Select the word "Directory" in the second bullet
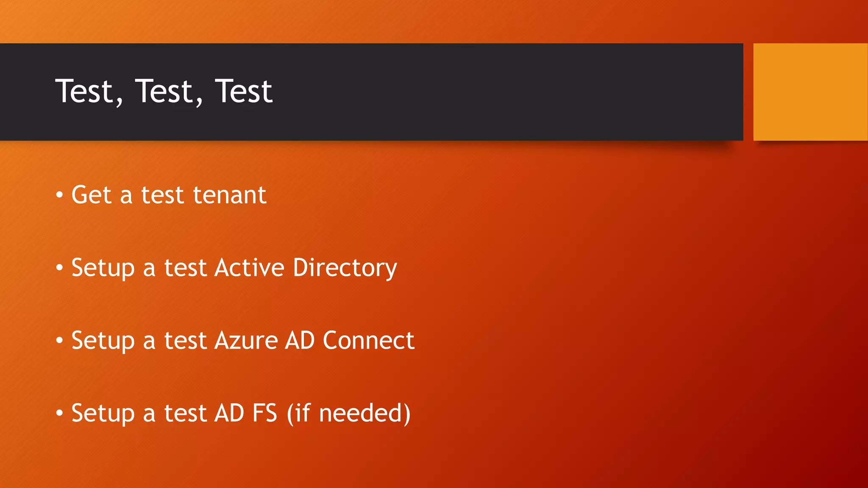Viewport: 868px width, 488px height. pos(345,268)
